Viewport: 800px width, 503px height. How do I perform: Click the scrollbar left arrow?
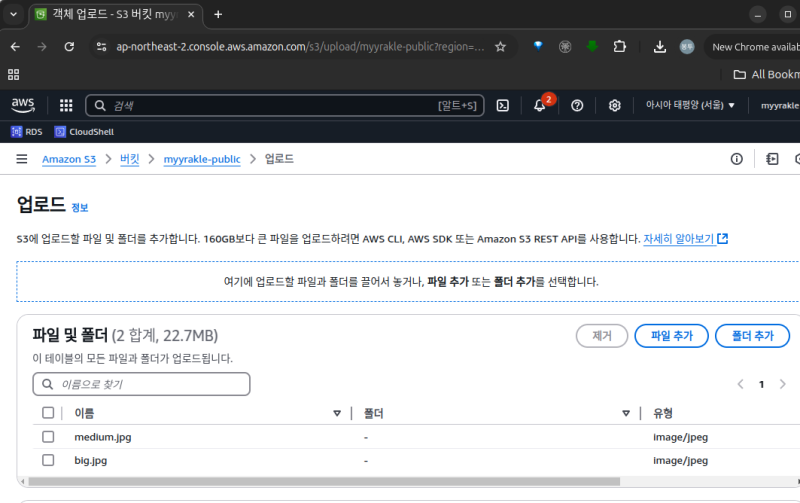tap(22, 482)
